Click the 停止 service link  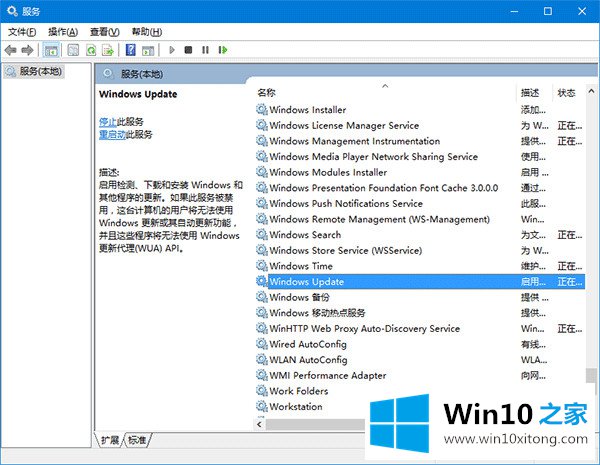[108, 122]
